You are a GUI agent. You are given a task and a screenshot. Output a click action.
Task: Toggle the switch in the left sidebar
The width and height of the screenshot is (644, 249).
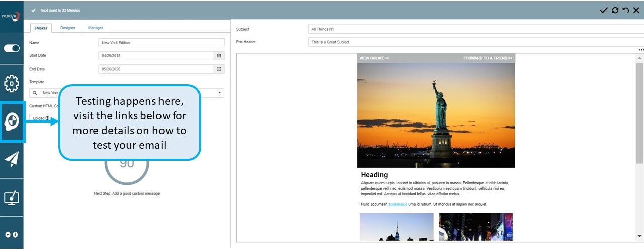[12, 48]
